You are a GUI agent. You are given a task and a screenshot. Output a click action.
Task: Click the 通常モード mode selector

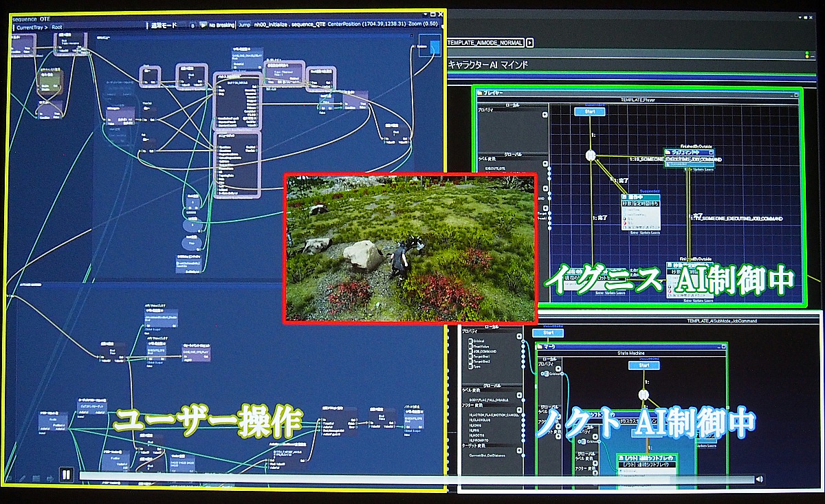tap(164, 25)
